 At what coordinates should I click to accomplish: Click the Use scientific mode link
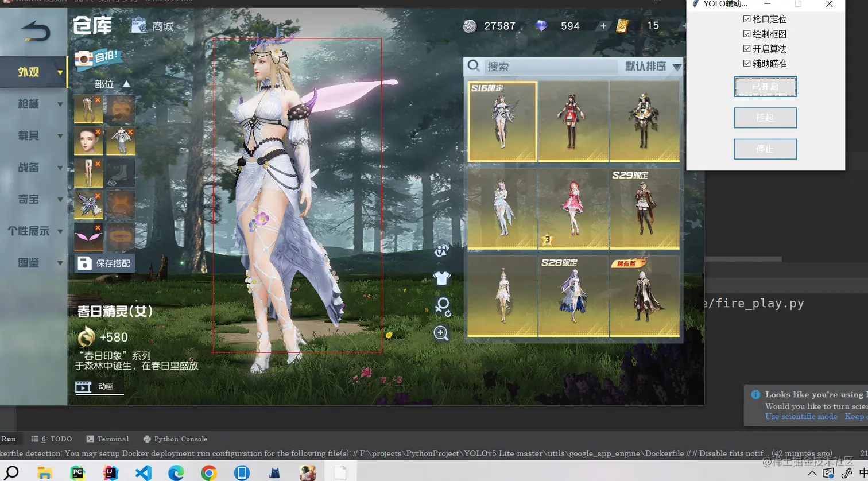801,417
